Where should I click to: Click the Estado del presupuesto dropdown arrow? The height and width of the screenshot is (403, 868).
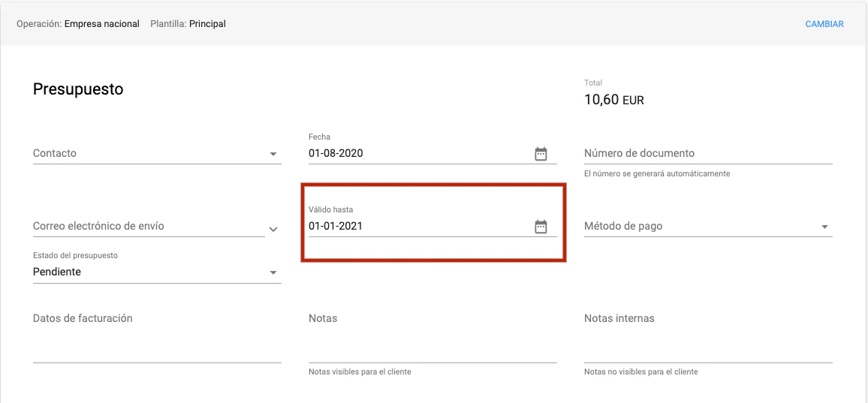tap(273, 273)
